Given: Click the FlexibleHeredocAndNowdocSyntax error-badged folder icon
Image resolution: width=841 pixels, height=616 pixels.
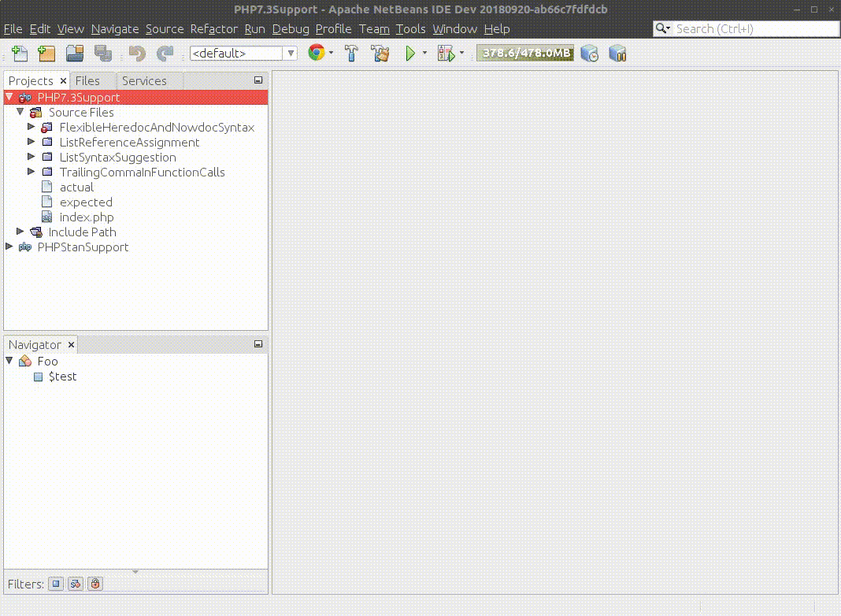Looking at the screenshot, I should pos(46,127).
